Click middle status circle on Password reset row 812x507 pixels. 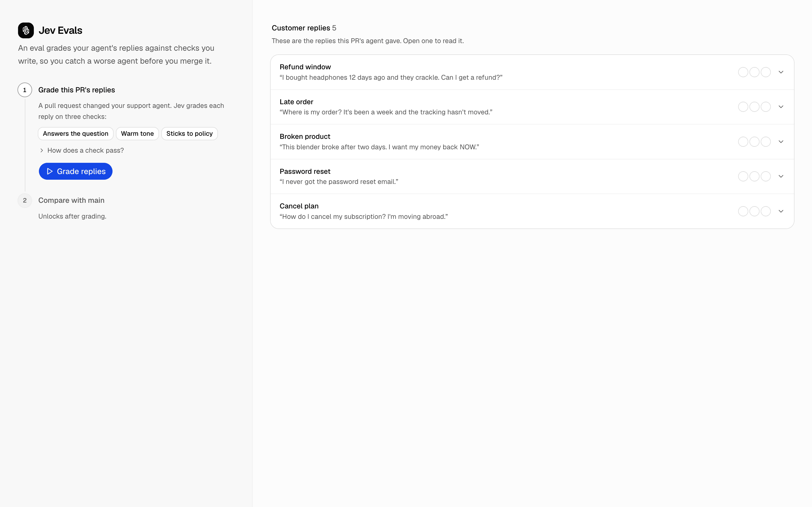point(754,176)
